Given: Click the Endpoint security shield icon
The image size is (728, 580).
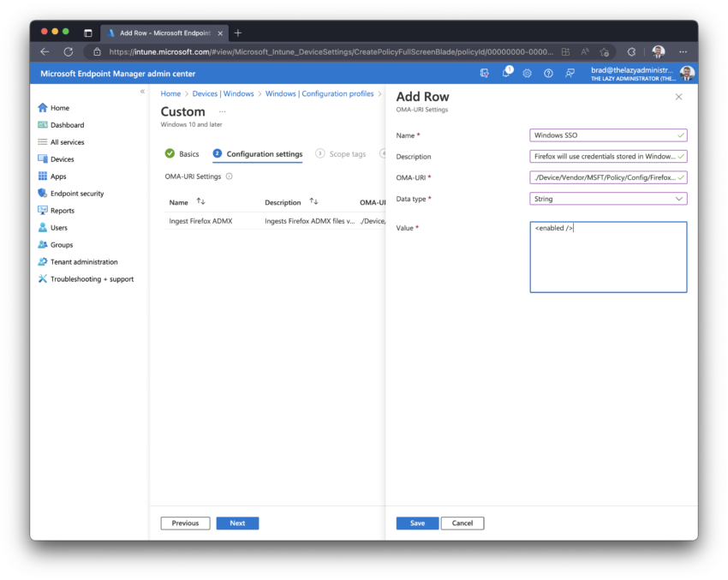Looking at the screenshot, I should (x=42, y=193).
